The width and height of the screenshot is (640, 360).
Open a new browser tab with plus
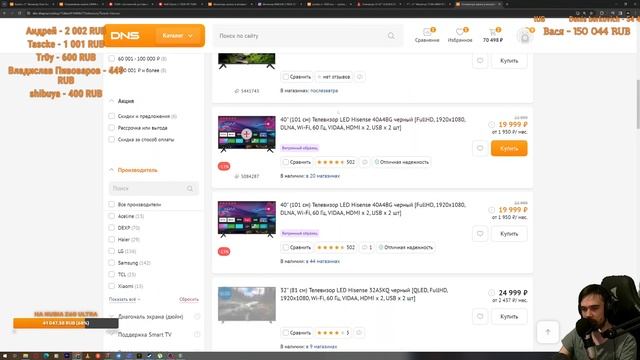[507, 4]
